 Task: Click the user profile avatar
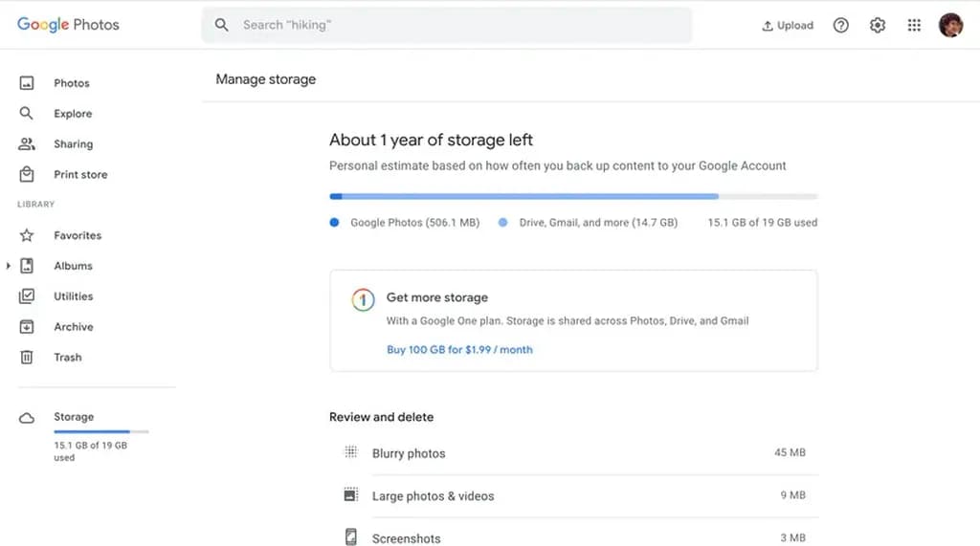[950, 26]
